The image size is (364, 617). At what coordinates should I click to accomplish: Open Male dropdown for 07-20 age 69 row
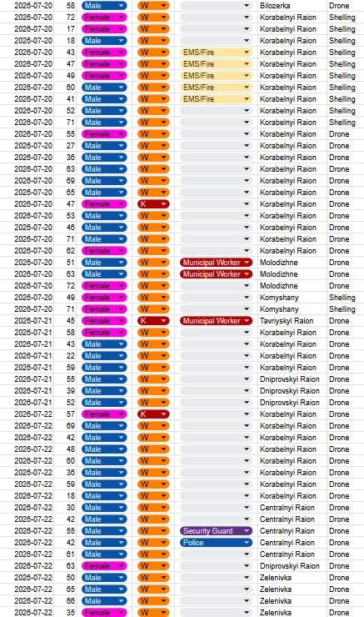[x=104, y=181]
